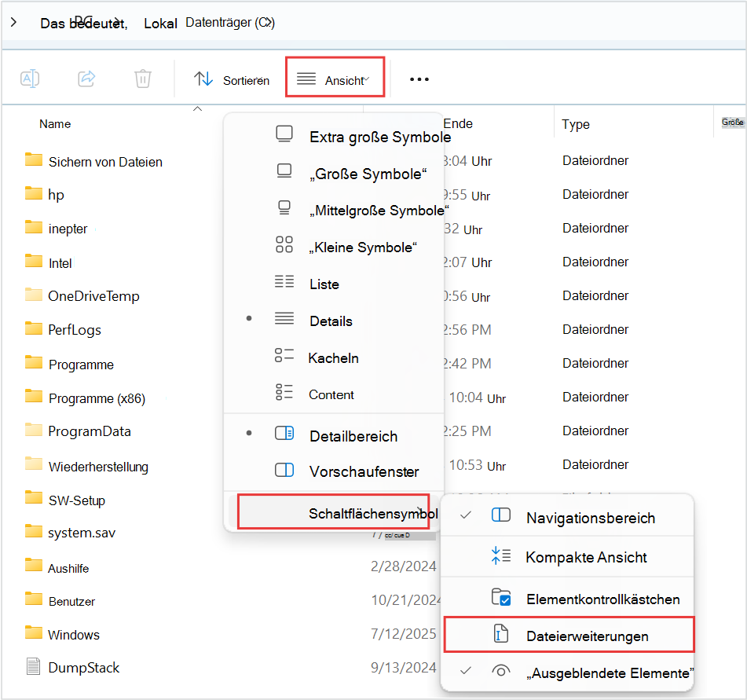Screen dimensions: 747x700
Task: Select Große Symbole view
Action: pos(334,174)
